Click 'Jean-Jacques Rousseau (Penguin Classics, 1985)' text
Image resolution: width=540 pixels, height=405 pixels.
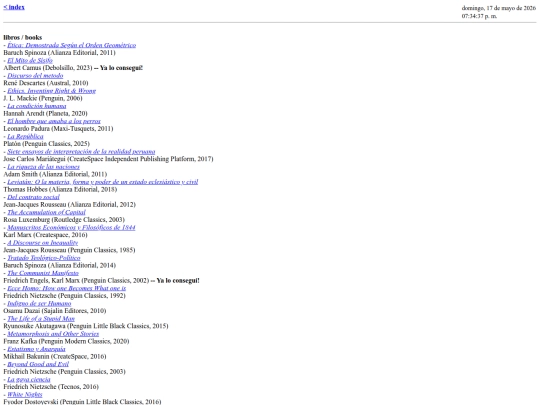(x=69, y=250)
